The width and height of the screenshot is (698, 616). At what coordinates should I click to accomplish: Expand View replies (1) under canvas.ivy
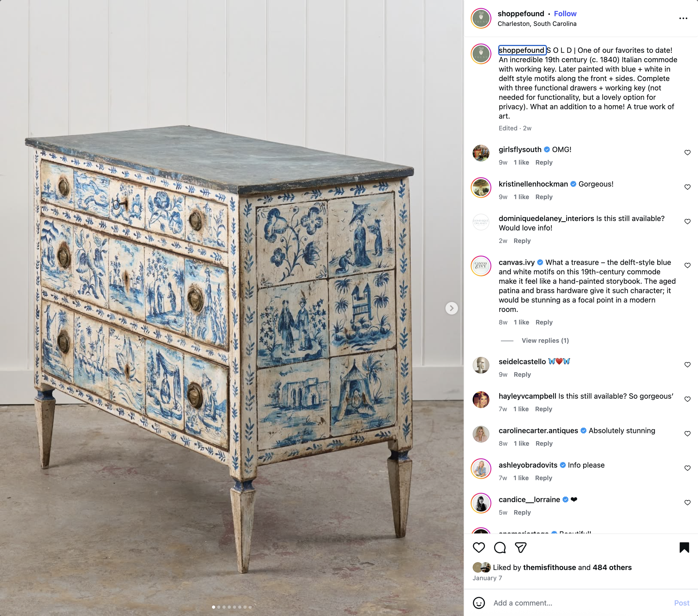pos(545,340)
